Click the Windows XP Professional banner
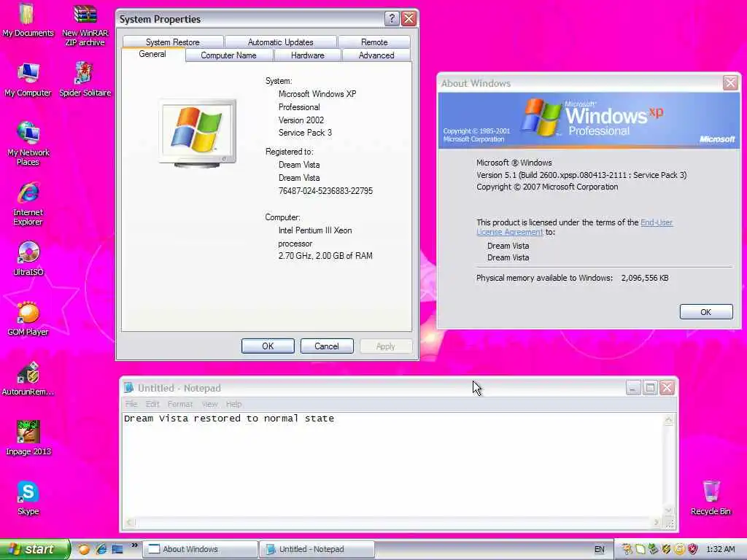 click(x=589, y=120)
